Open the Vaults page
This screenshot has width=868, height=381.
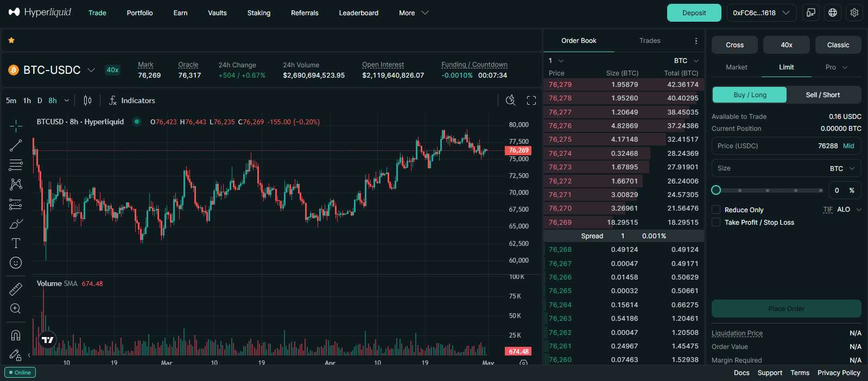click(x=217, y=12)
